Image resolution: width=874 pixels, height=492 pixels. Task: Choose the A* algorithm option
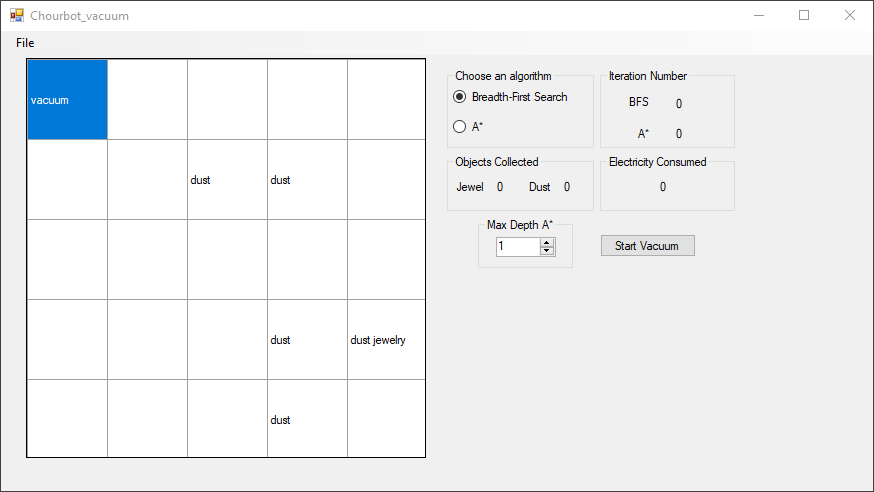pos(460,127)
